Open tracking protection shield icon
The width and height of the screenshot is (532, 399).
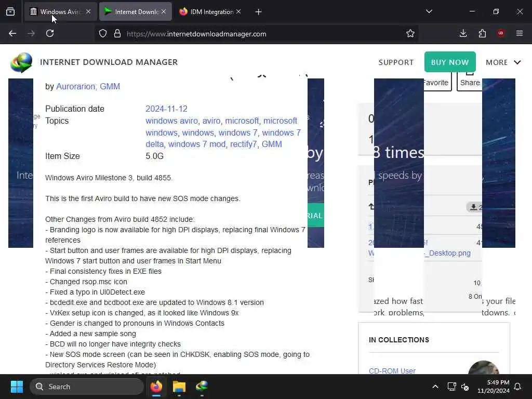pos(103,33)
